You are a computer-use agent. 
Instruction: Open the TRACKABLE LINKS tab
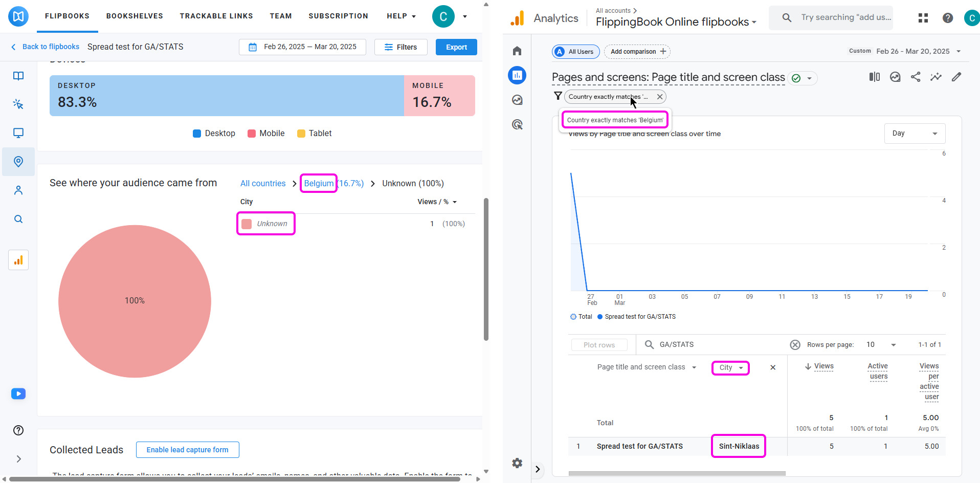216,16
